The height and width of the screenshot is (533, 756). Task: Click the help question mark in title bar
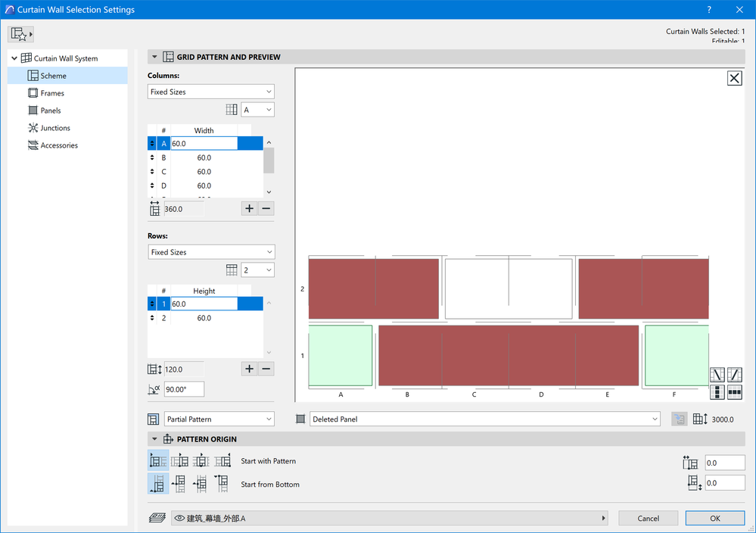pyautogui.click(x=709, y=10)
